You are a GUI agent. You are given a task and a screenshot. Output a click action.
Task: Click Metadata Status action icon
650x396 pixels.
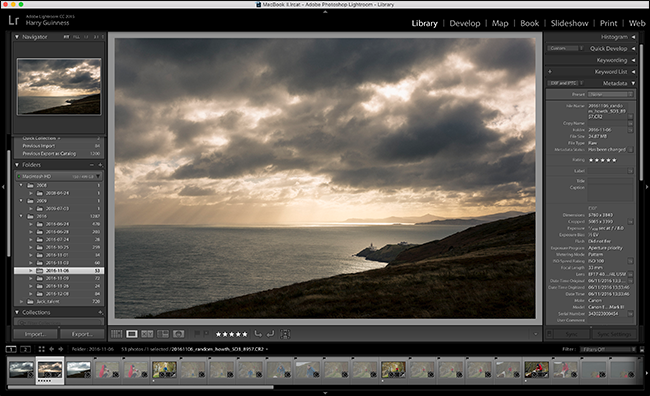(x=631, y=150)
